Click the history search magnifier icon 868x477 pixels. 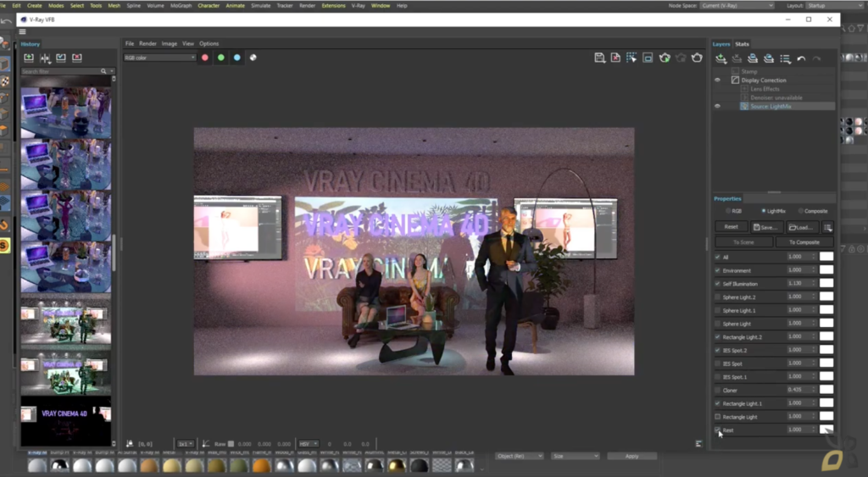click(x=103, y=71)
